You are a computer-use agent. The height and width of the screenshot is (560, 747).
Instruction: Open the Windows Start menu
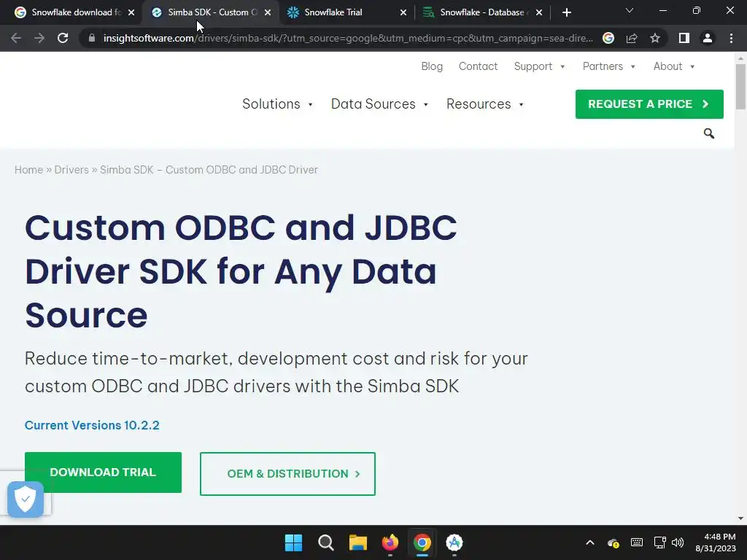[x=293, y=542]
